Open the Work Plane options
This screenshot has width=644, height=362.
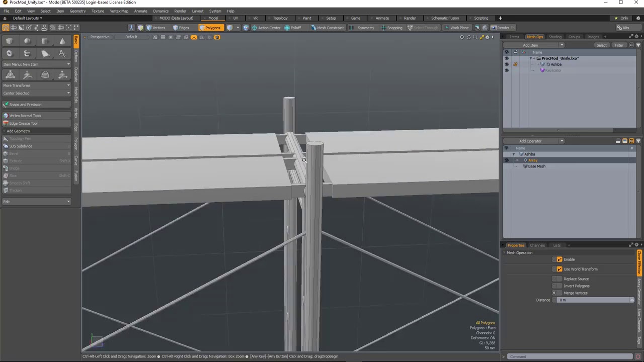456,28
